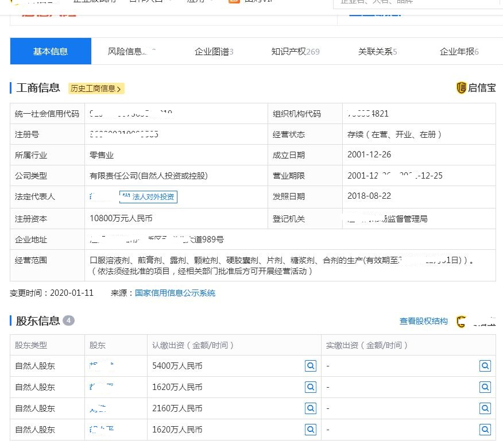Open the 知识产权 269 tab

(x=295, y=51)
